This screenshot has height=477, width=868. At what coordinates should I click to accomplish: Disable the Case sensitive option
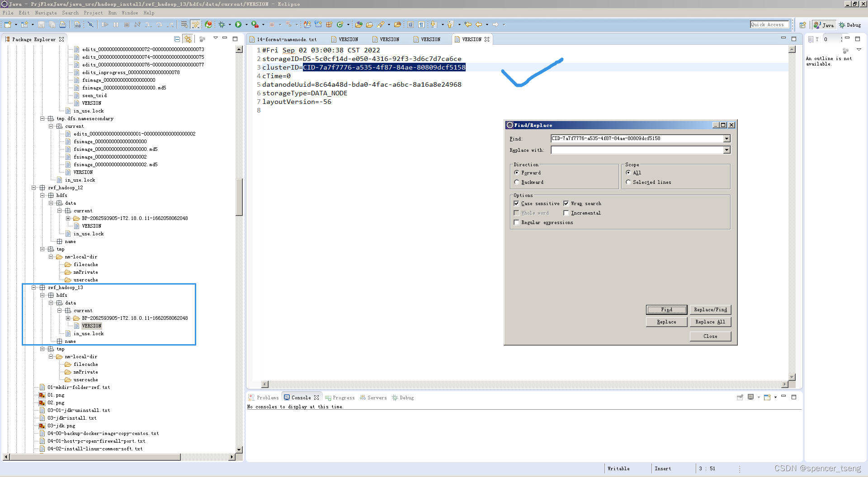[517, 203]
